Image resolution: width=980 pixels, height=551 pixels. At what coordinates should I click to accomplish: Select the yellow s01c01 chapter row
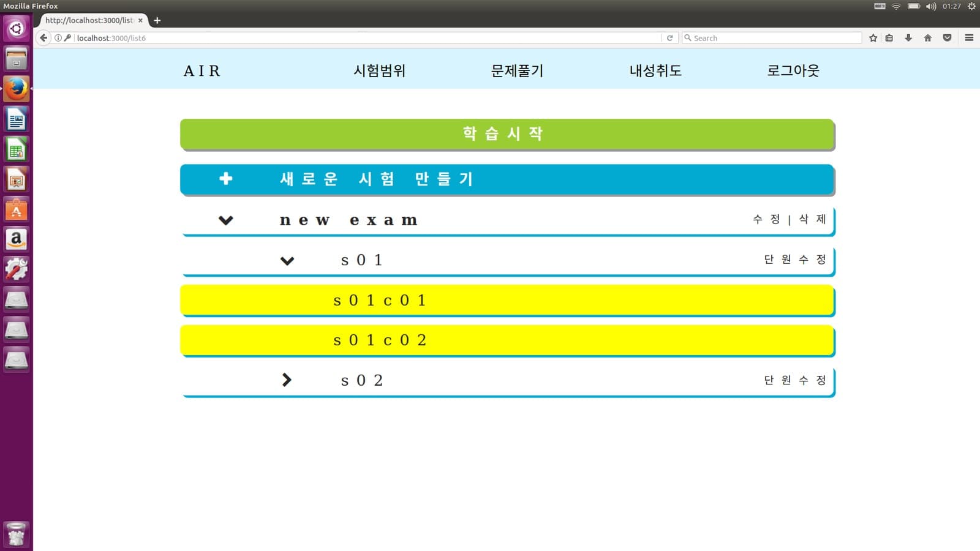[x=507, y=301]
